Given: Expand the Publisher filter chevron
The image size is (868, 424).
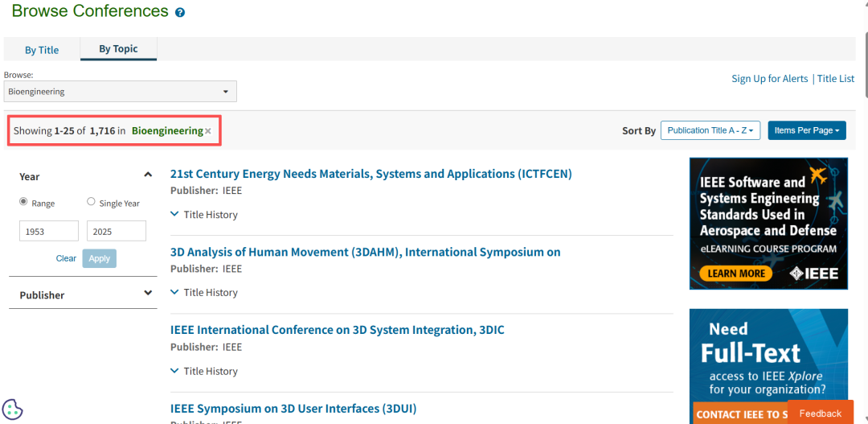Looking at the screenshot, I should point(148,294).
